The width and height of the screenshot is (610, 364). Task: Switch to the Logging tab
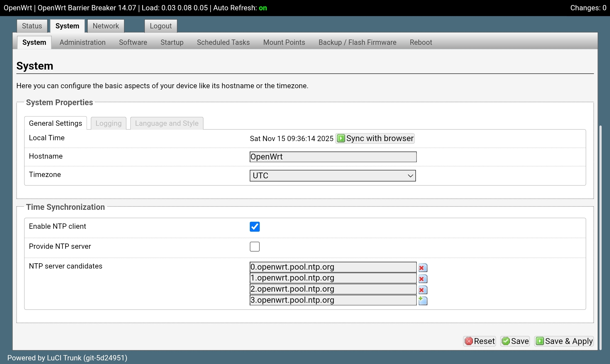pos(108,123)
